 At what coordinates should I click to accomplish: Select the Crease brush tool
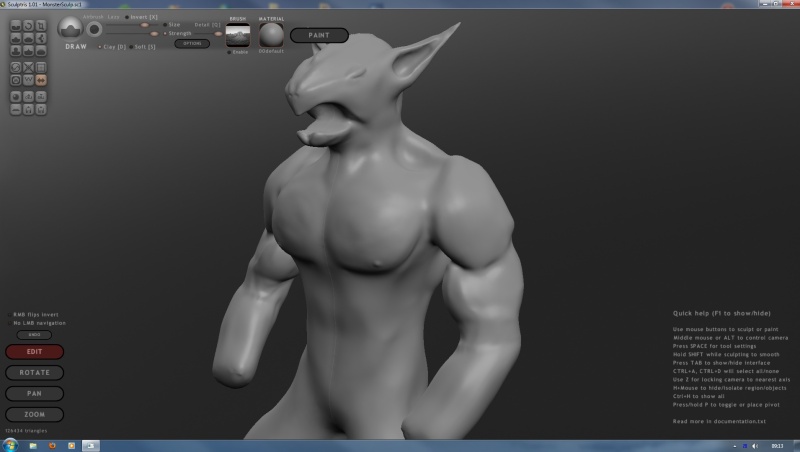pyautogui.click(x=16, y=24)
